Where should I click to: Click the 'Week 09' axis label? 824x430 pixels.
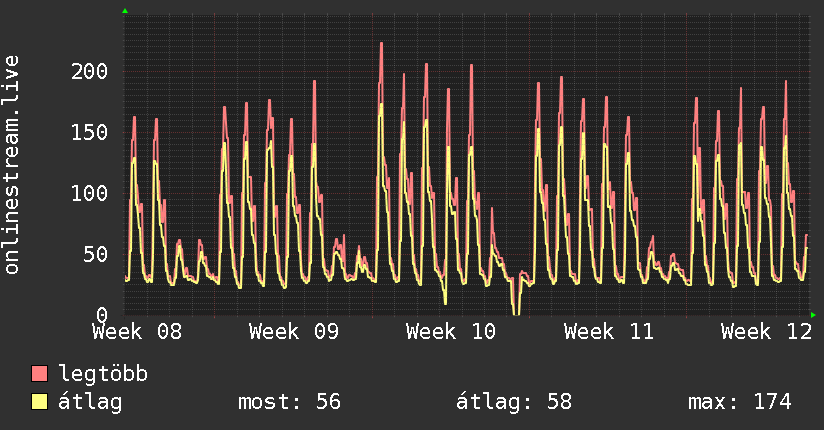(294, 332)
